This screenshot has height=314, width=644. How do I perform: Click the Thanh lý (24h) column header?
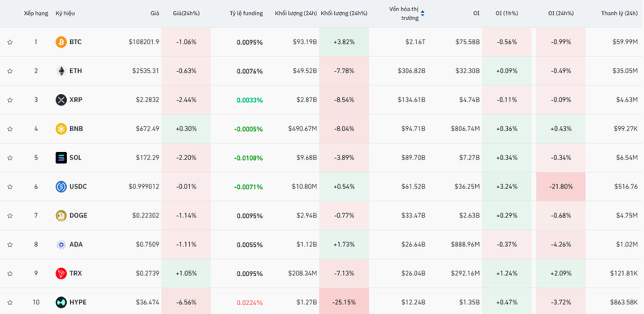(619, 13)
